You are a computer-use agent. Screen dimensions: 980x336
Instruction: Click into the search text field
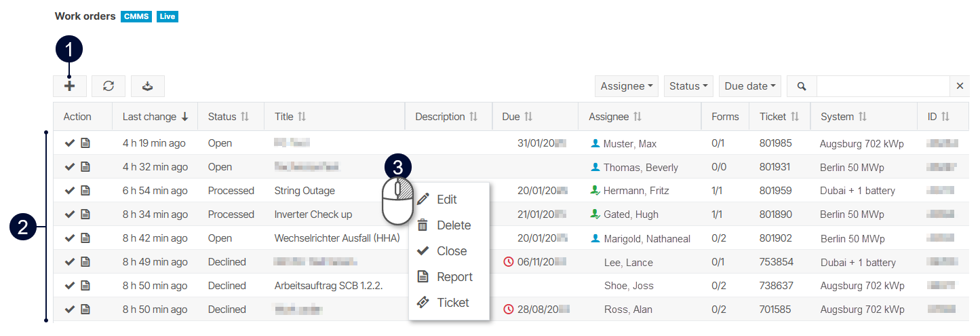(882, 86)
